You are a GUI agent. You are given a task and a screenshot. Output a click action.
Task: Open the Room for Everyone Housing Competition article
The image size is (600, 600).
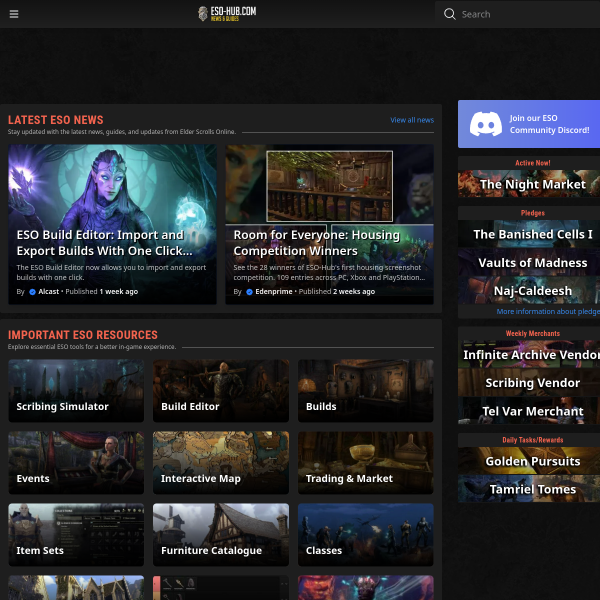[329, 224]
